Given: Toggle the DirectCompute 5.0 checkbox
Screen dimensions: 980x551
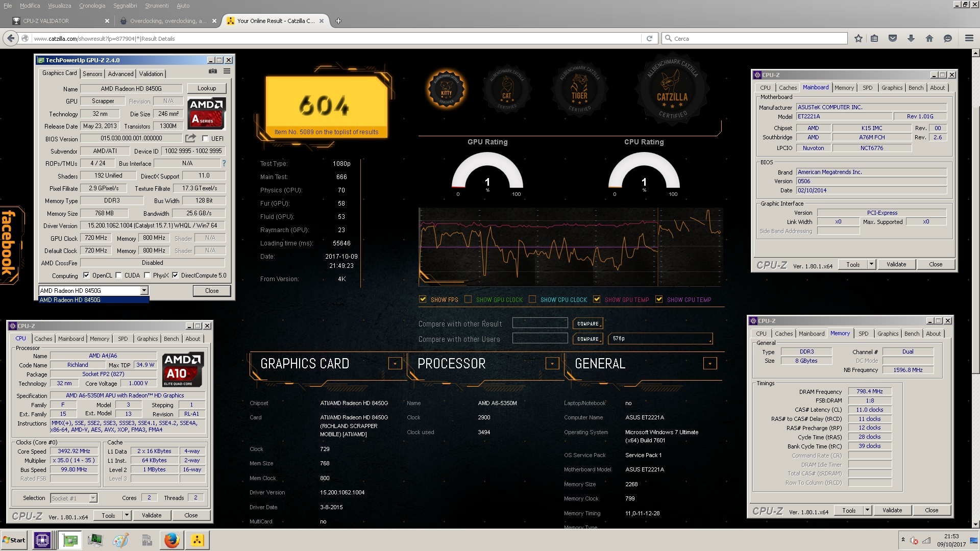Looking at the screenshot, I should point(175,275).
